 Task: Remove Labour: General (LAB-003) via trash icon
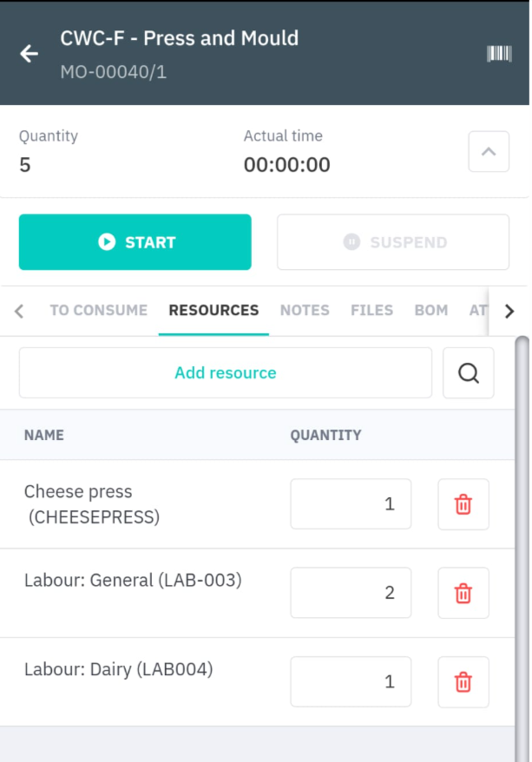point(463,593)
